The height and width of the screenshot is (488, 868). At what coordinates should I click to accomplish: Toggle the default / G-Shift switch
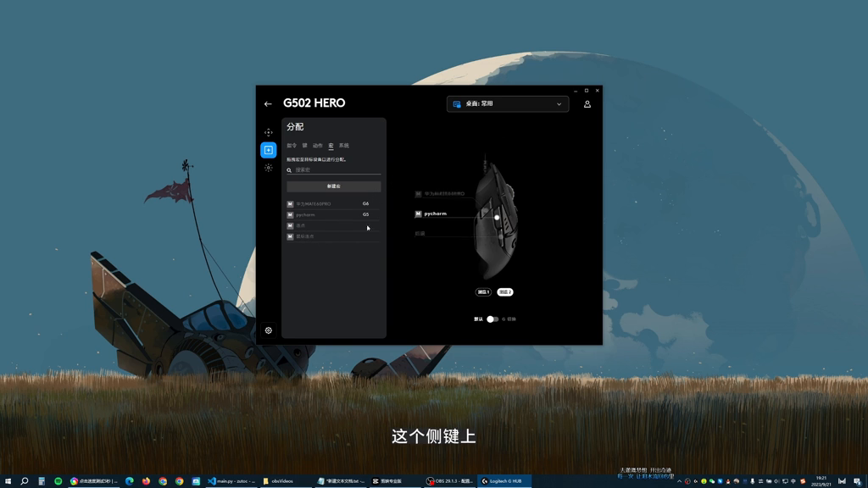click(x=492, y=319)
